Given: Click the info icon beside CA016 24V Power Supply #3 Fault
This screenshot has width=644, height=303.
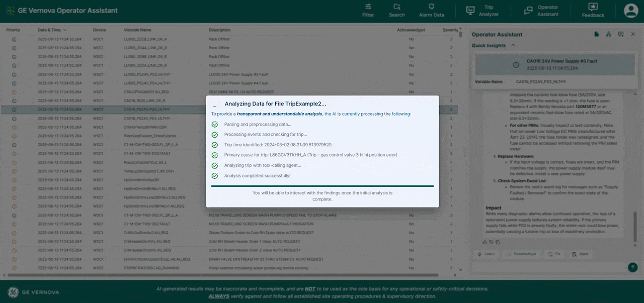Looking at the screenshot, I should coord(516,65).
